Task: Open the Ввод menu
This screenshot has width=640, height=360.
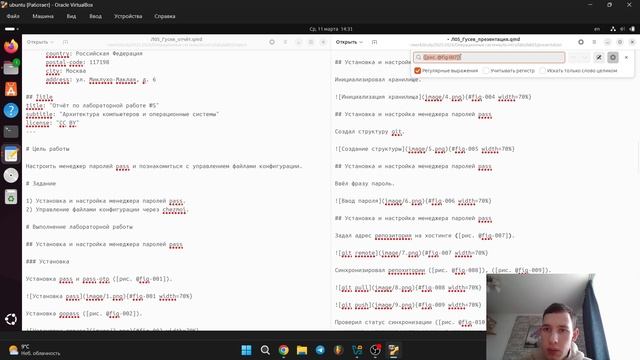Action: (96, 16)
